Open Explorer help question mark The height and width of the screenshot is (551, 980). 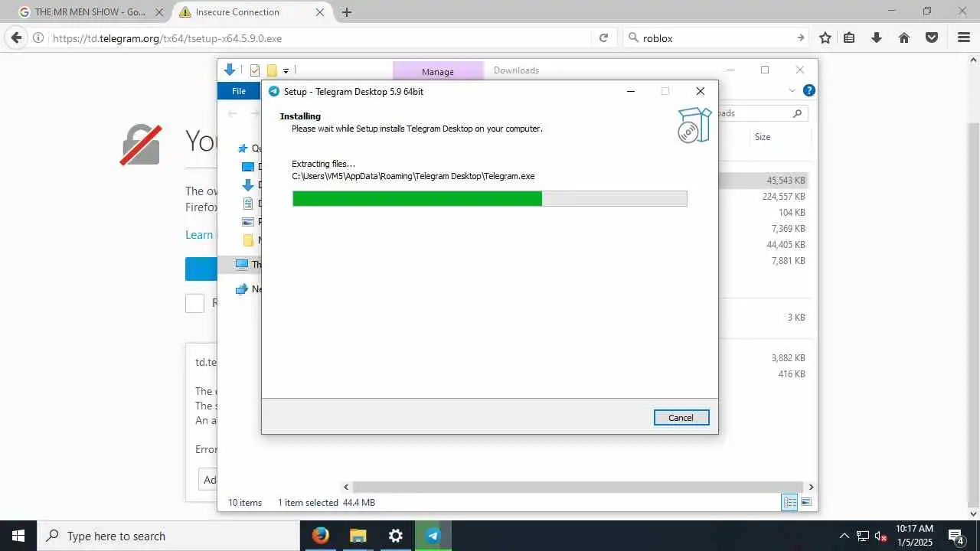coord(808,90)
